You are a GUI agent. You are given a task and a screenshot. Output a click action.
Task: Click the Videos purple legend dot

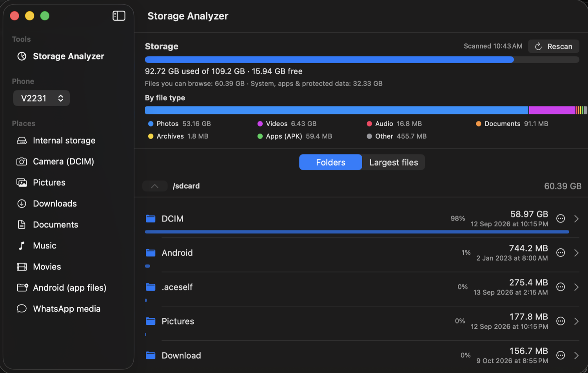(260, 124)
